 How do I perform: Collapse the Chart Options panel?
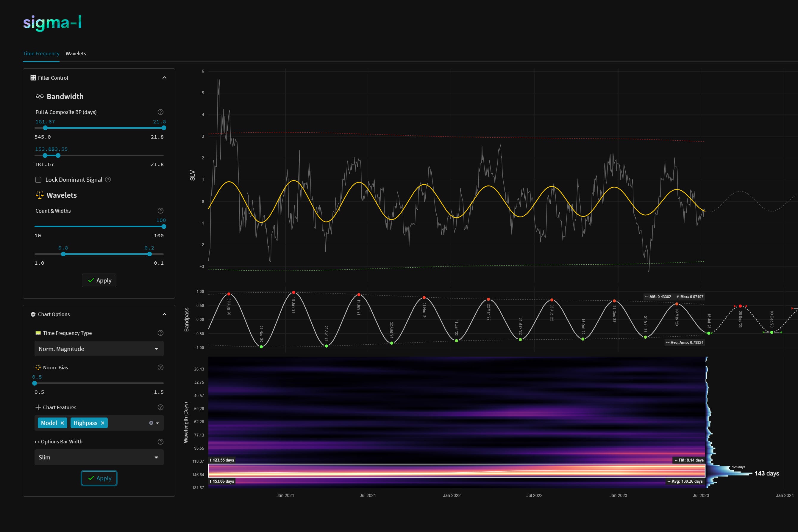[164, 315]
